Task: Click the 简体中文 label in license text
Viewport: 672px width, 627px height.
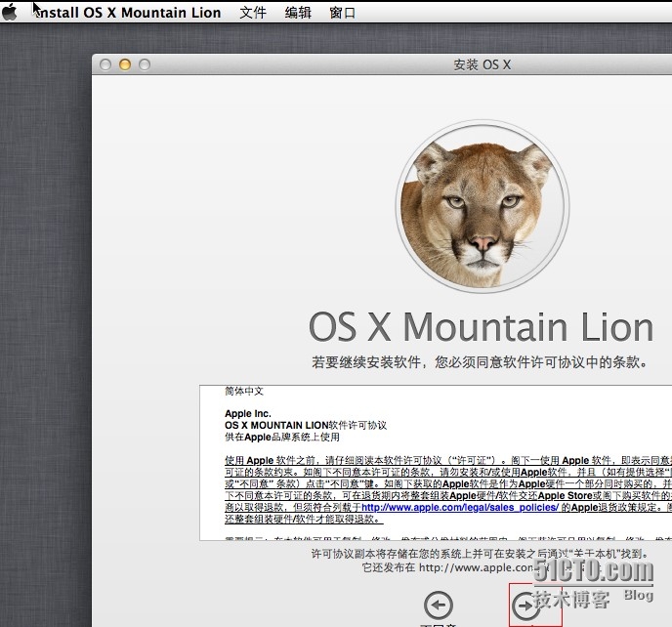Action: [x=243, y=391]
